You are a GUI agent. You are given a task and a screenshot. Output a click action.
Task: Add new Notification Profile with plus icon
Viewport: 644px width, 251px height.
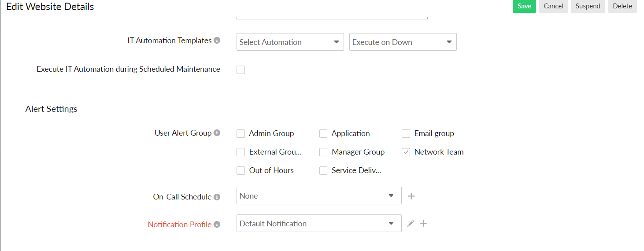click(x=423, y=224)
